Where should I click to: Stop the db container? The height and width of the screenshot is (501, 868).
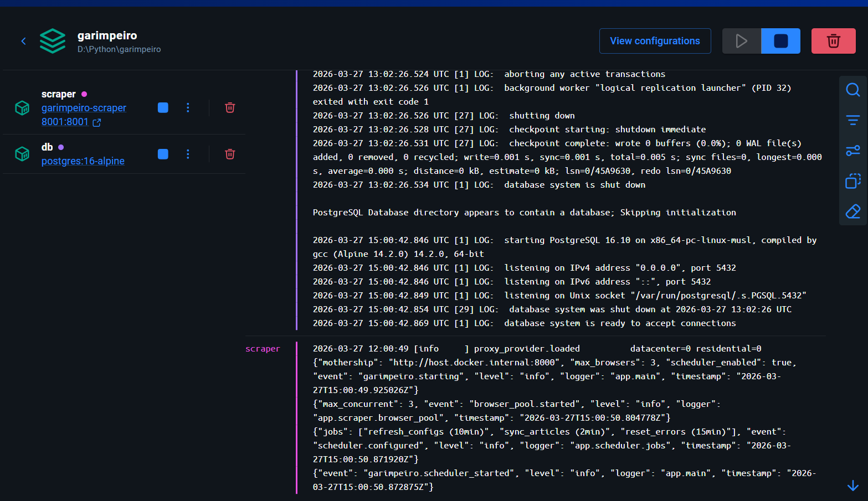point(163,154)
